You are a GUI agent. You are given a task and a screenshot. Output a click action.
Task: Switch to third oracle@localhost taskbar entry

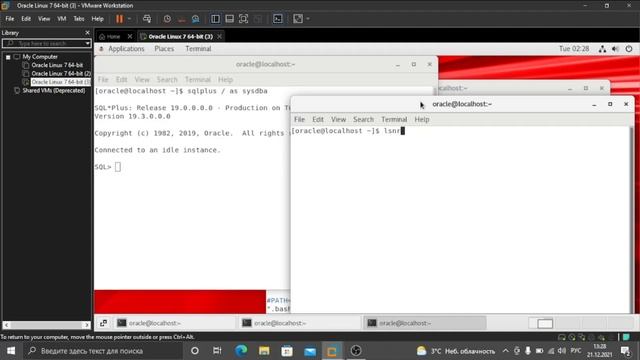click(x=424, y=323)
